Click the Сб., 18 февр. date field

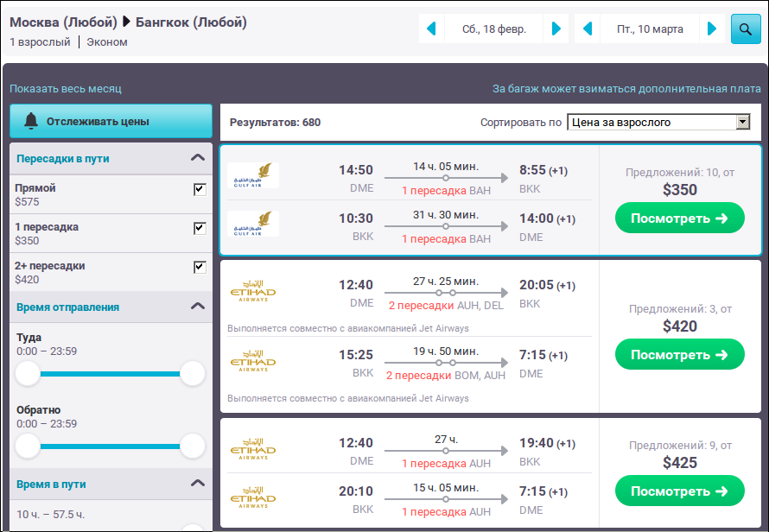point(494,28)
